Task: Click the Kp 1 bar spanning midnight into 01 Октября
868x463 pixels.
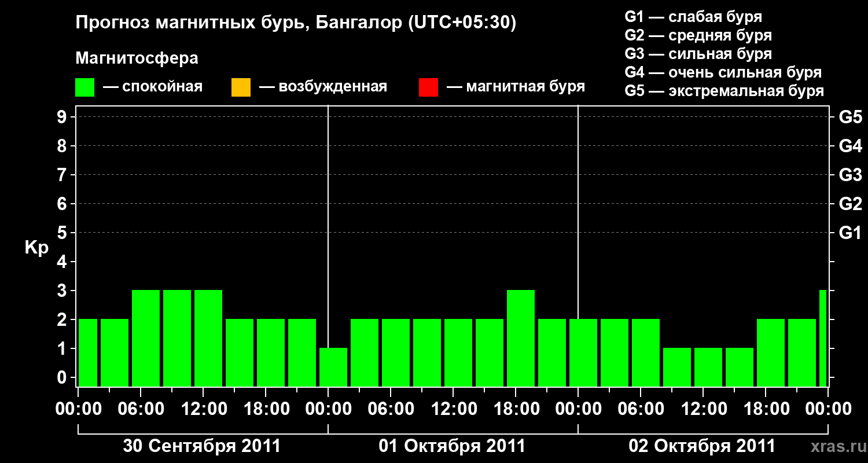Action: (x=333, y=367)
